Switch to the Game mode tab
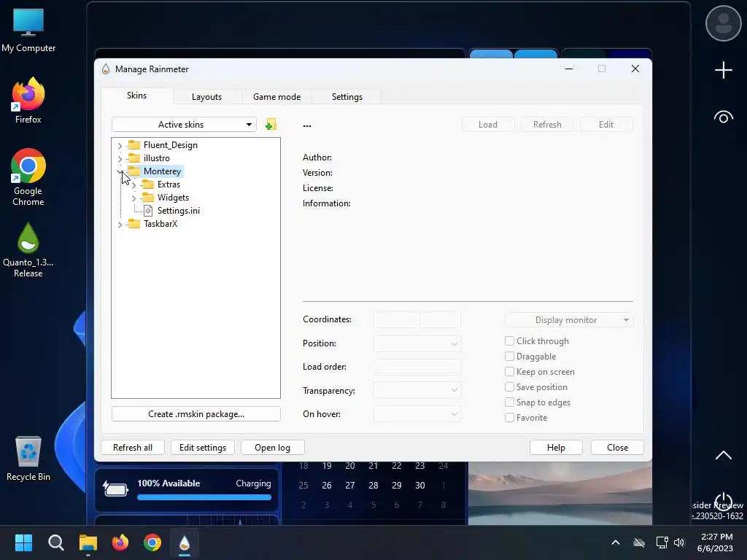The height and width of the screenshot is (560, 747). 276,97
